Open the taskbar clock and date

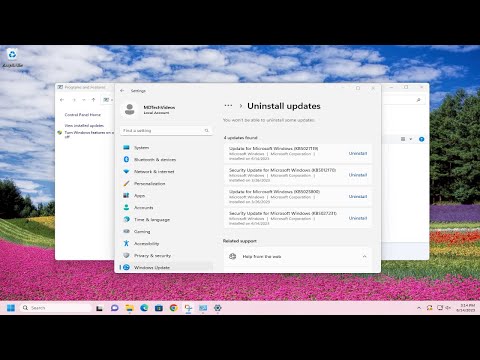click(465, 308)
